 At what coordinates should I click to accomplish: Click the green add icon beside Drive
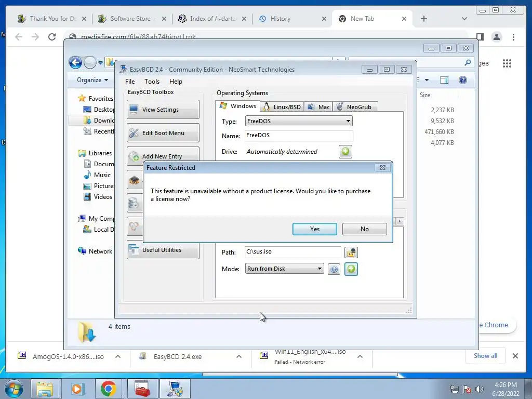click(345, 151)
